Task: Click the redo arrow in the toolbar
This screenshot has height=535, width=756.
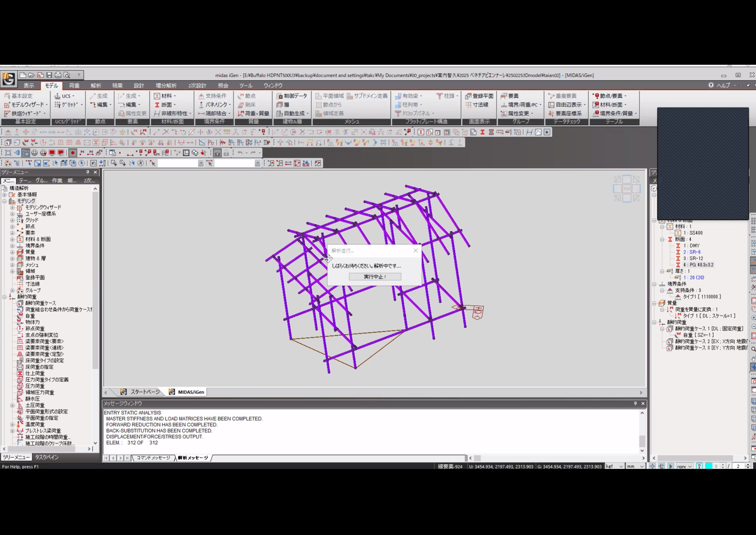Action: 253,153
